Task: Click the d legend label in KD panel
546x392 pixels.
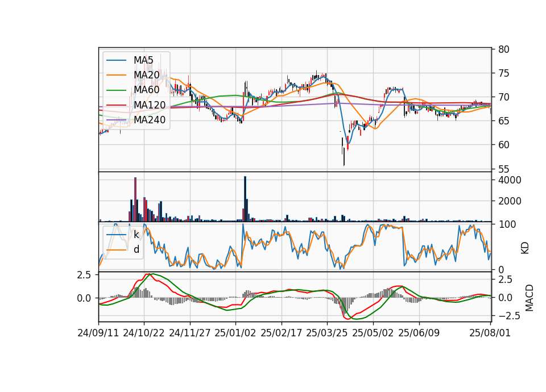Action: [136, 249]
